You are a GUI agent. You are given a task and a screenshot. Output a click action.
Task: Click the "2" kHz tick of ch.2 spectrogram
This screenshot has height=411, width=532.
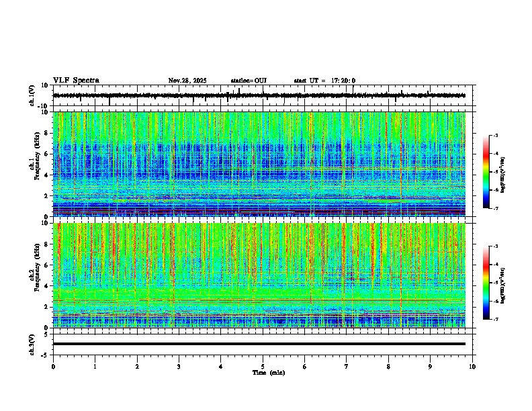click(x=47, y=306)
